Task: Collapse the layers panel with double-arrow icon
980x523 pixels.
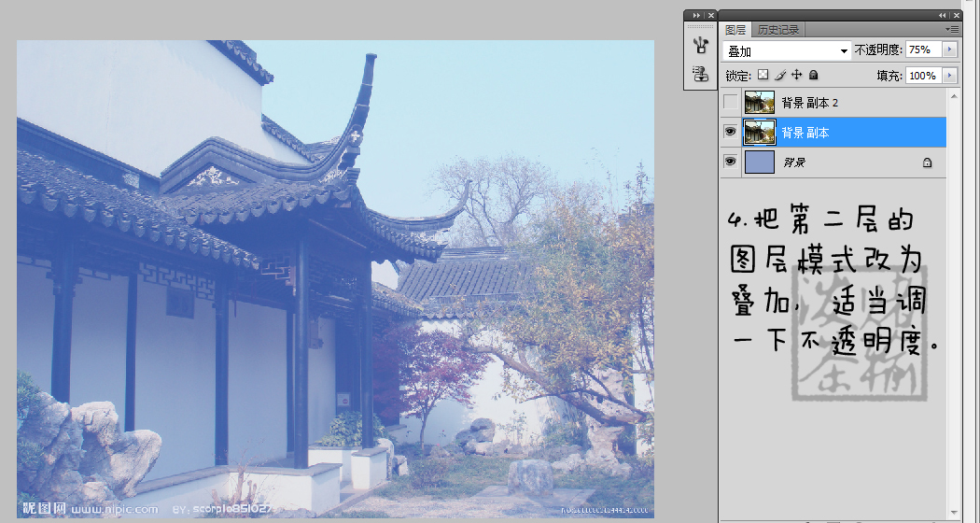Action: 941,16
